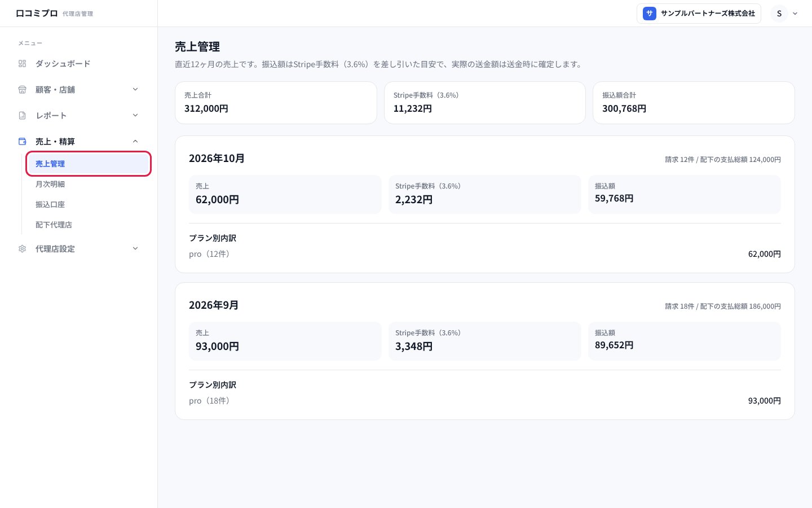
Task: Click the 振込額合計 300,768円 value
Action: click(624, 108)
